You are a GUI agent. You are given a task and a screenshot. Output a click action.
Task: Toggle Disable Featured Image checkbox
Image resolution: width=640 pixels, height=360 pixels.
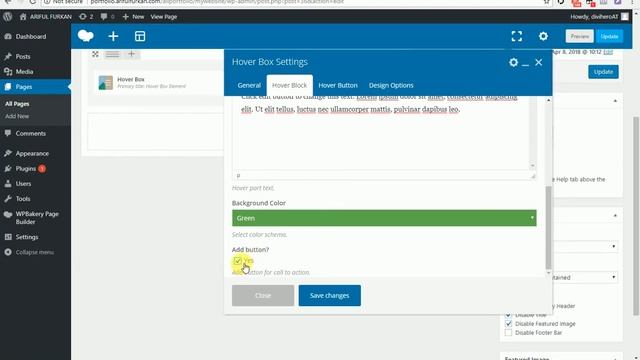pos(508,324)
